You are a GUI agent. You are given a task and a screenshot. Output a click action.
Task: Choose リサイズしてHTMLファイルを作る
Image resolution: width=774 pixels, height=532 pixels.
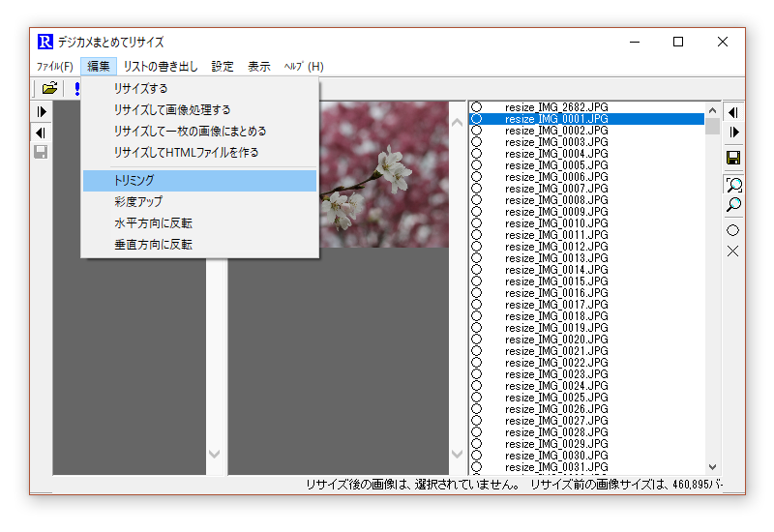click(200, 153)
